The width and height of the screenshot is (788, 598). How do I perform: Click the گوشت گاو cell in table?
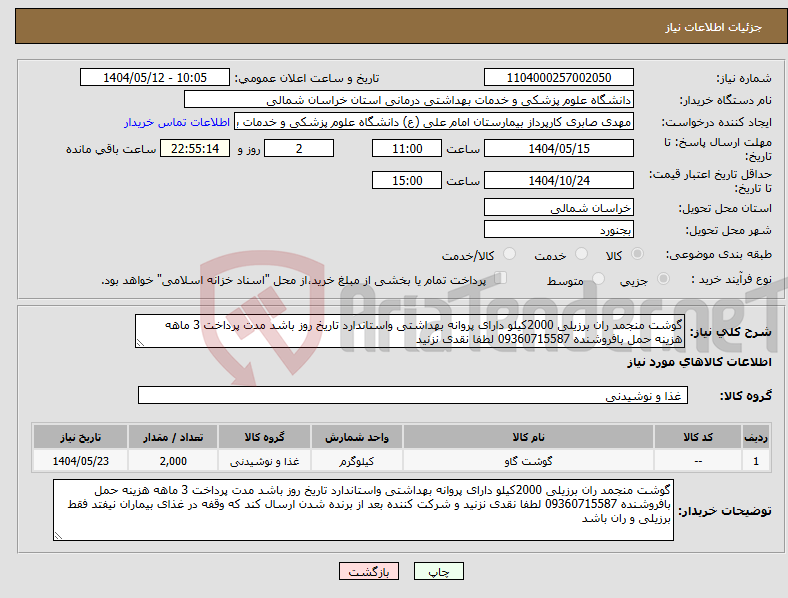[x=528, y=461]
